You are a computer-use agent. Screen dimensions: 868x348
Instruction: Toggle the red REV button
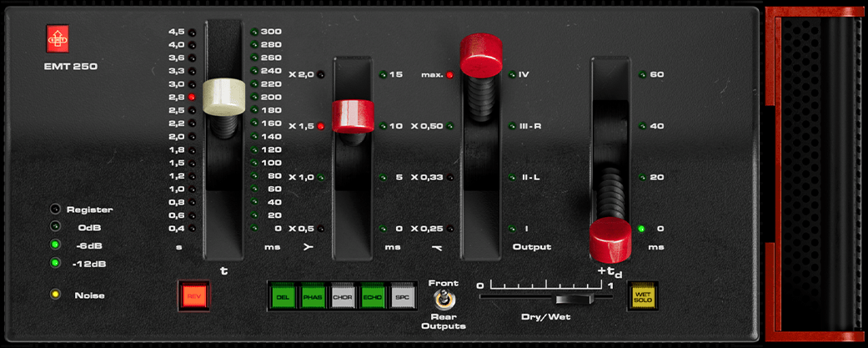(193, 296)
